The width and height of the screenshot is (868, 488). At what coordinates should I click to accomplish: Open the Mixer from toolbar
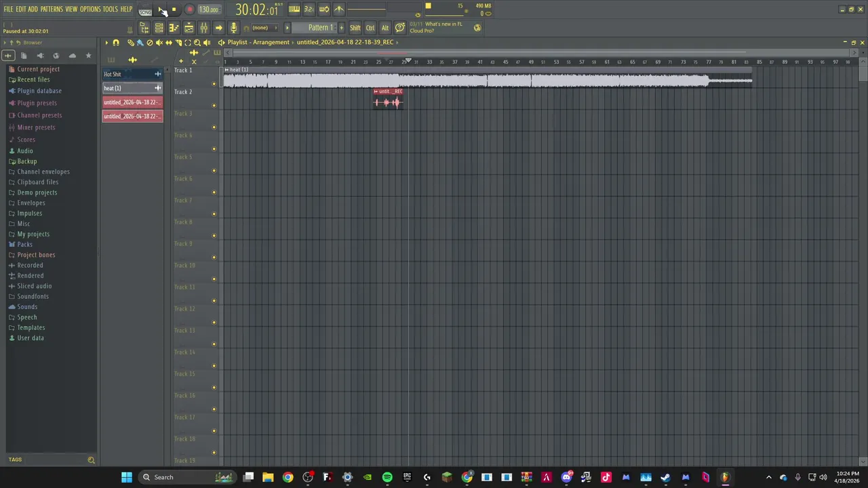click(203, 28)
